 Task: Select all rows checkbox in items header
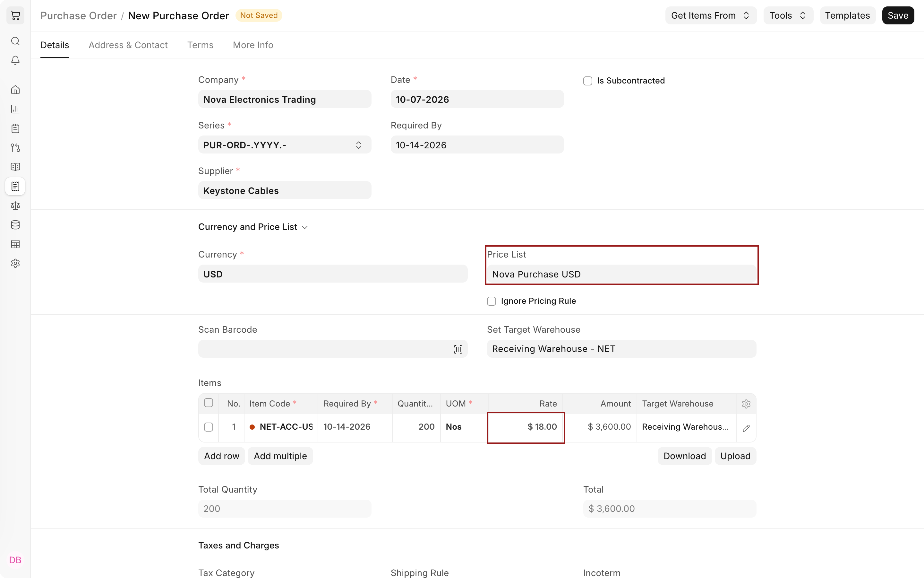(x=209, y=403)
